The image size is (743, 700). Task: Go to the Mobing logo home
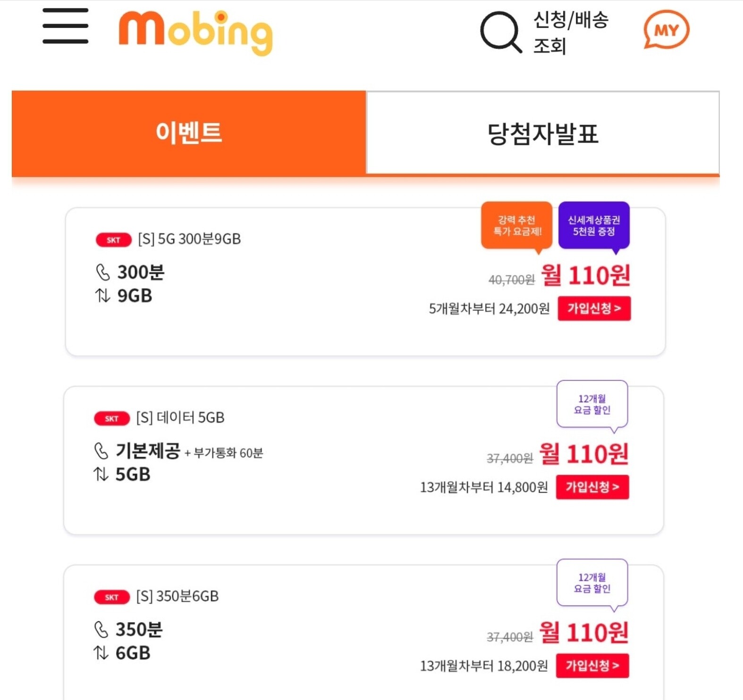195,33
